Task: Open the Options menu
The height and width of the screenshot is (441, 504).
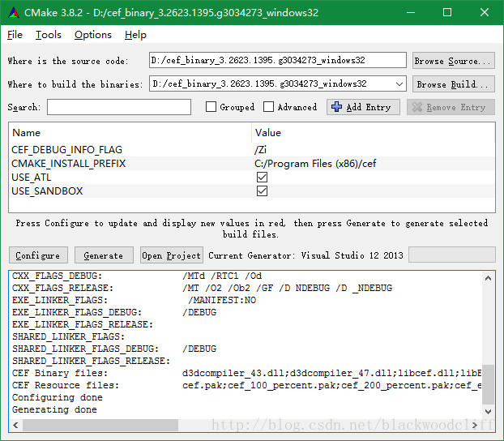Action: tap(93, 35)
